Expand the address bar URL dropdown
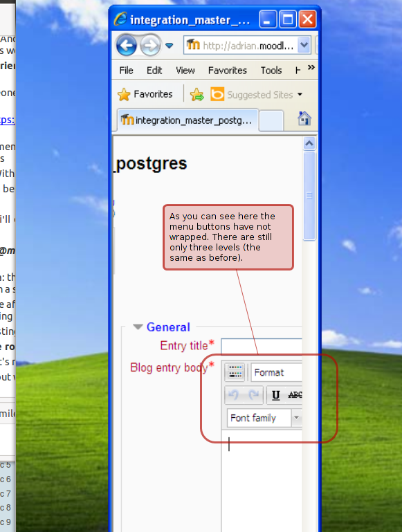This screenshot has height=532, width=402. tap(304, 45)
